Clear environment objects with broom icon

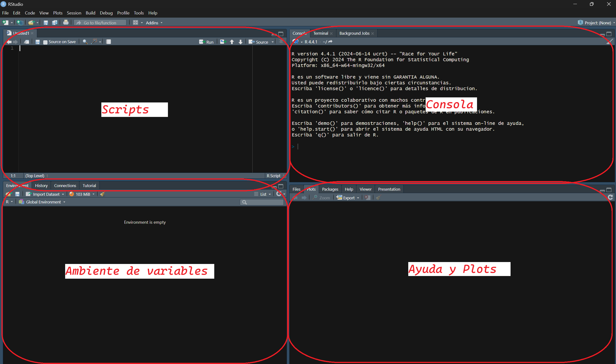pyautogui.click(x=102, y=194)
